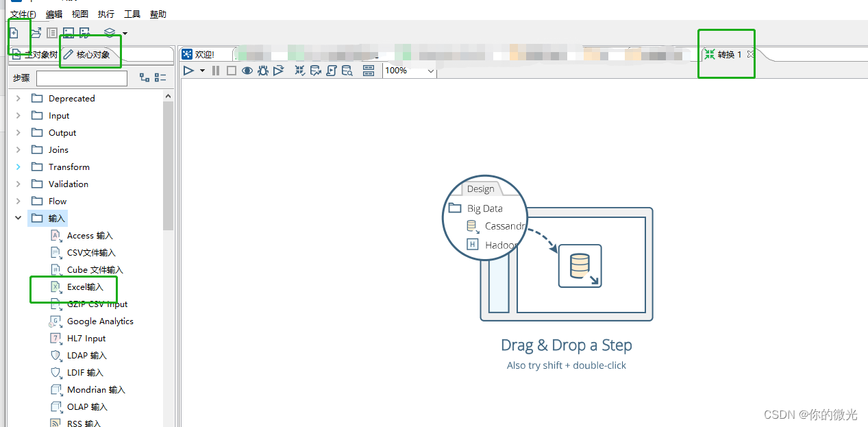Click the generate SQL icon
Image resolution: width=868 pixels, height=427 pixels.
[x=332, y=71]
